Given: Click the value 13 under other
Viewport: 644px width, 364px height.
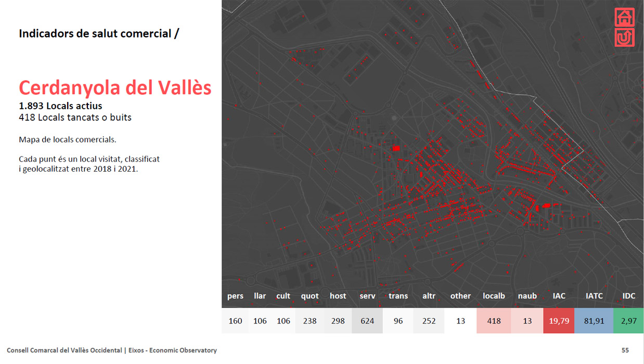Looking at the screenshot, I should tap(460, 321).
